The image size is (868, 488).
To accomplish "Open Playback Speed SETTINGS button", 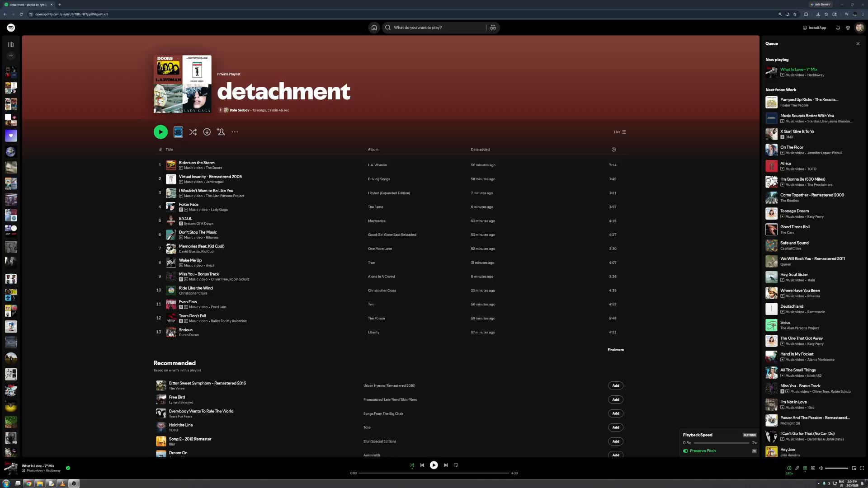I will (749, 435).
